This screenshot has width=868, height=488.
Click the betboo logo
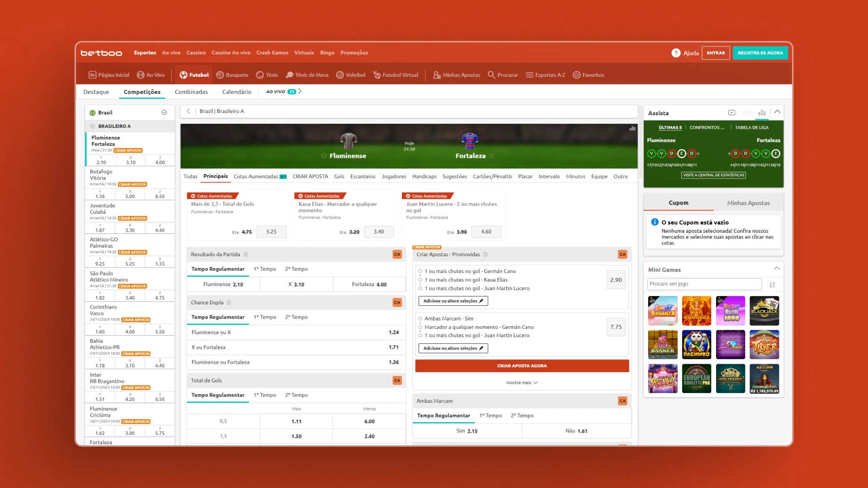(101, 53)
